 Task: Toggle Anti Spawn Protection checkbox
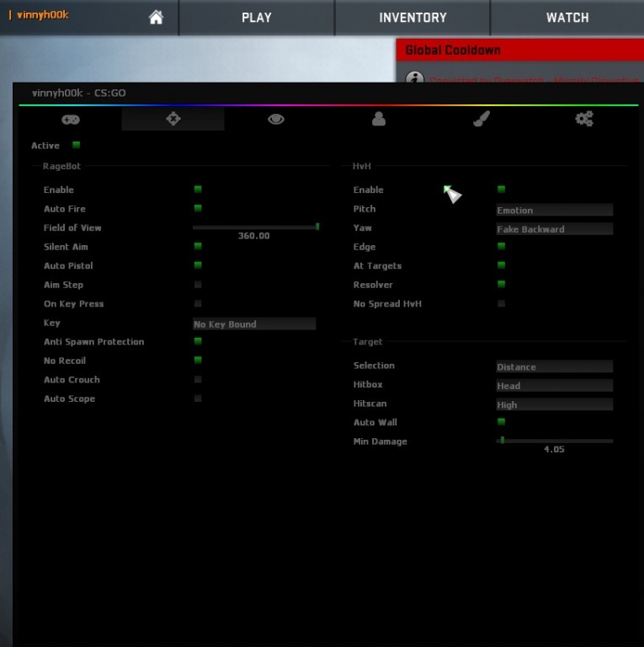pyautogui.click(x=198, y=341)
